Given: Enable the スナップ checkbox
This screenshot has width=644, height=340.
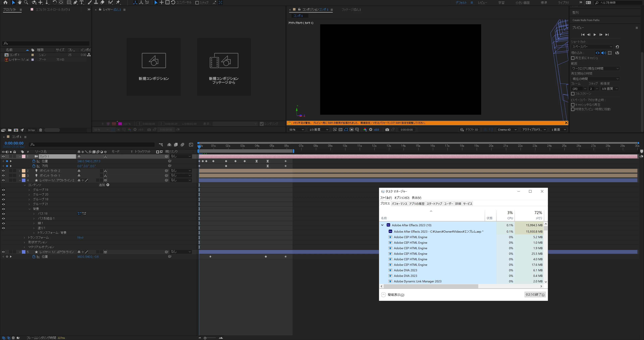Looking at the screenshot, I should point(197,3).
